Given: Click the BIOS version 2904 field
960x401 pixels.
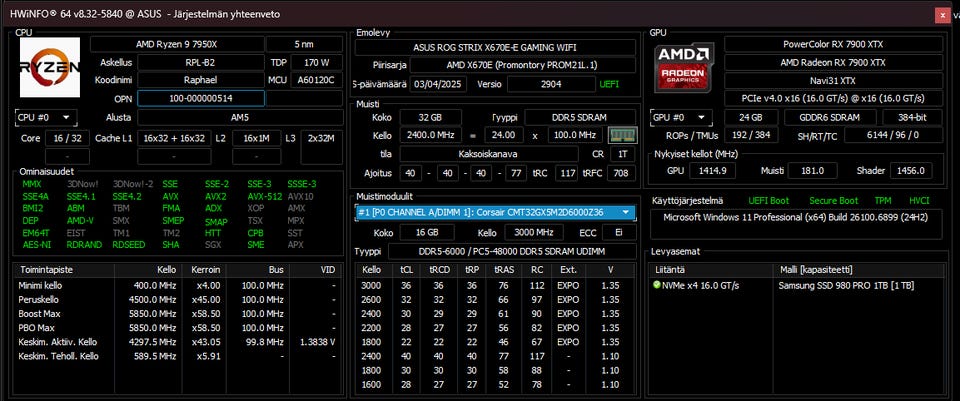Looking at the screenshot, I should (x=551, y=84).
